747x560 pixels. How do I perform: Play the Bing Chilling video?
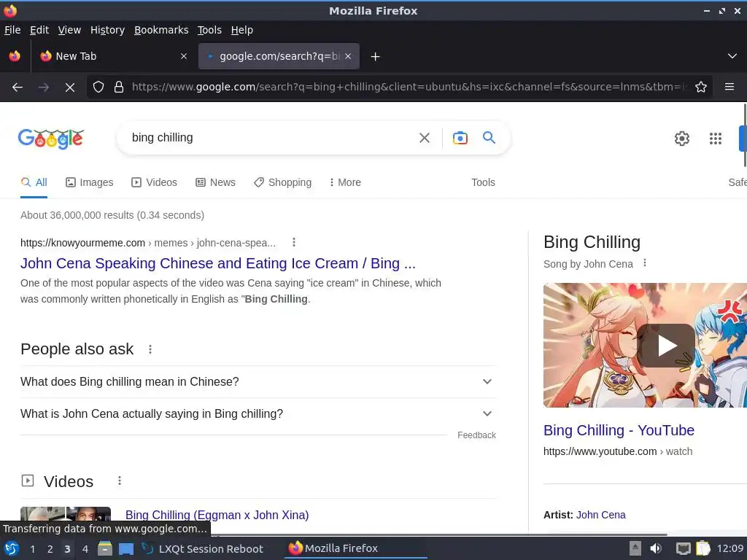[666, 346]
